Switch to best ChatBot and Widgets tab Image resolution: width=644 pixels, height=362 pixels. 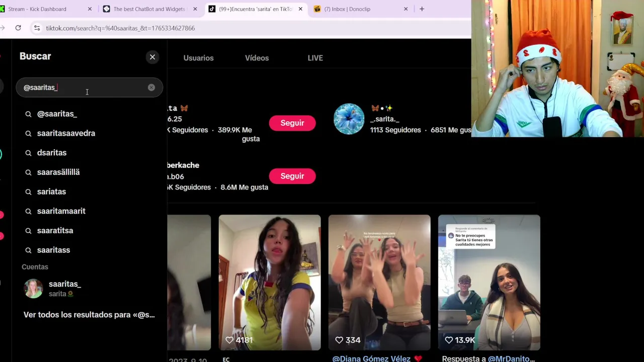[x=149, y=9]
